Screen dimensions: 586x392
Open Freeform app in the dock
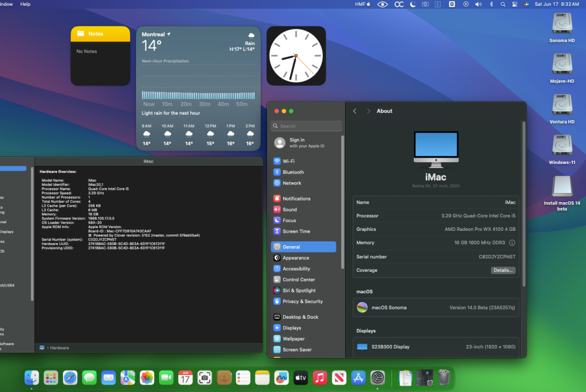[281, 378]
